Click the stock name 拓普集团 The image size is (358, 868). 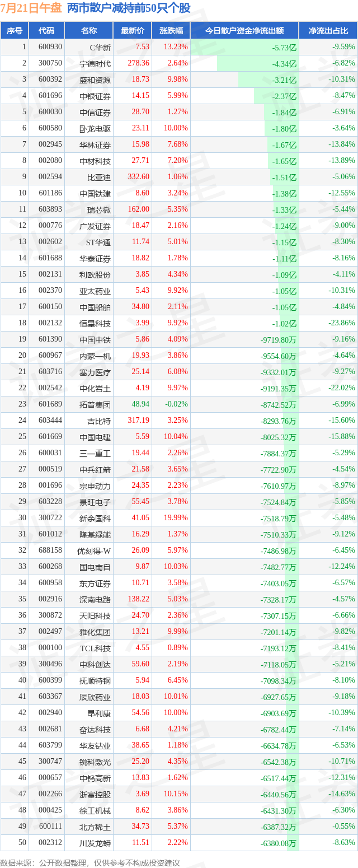[95, 404]
